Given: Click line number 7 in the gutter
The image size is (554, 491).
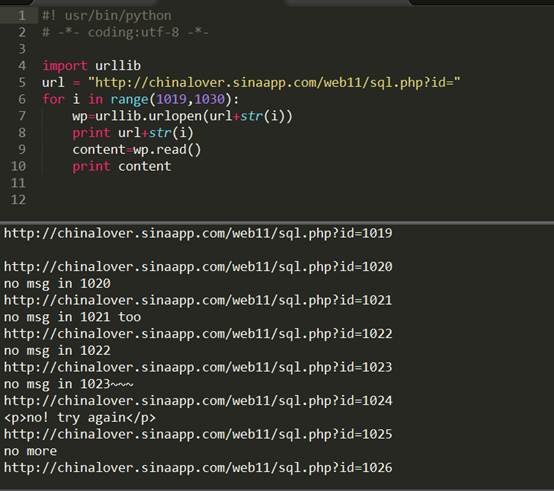Looking at the screenshot, I should [22, 116].
